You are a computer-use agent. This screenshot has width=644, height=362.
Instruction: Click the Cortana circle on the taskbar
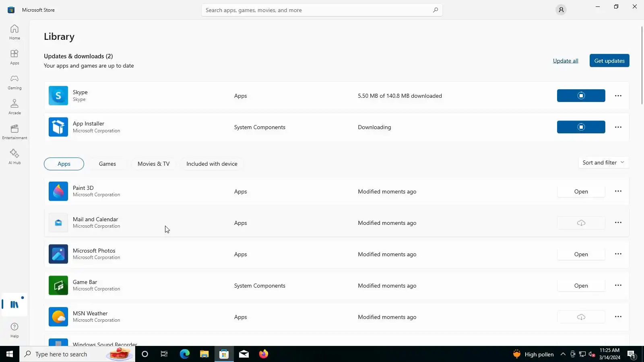click(145, 354)
